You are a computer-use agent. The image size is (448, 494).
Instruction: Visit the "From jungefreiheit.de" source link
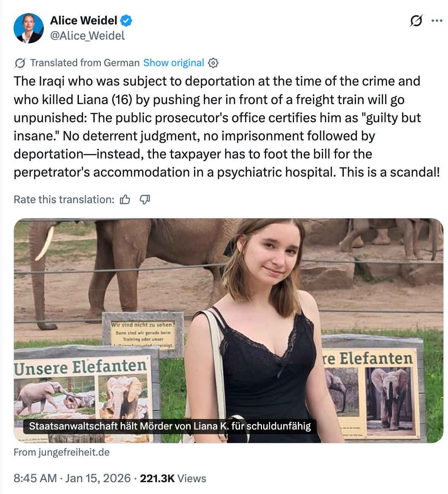point(62,452)
